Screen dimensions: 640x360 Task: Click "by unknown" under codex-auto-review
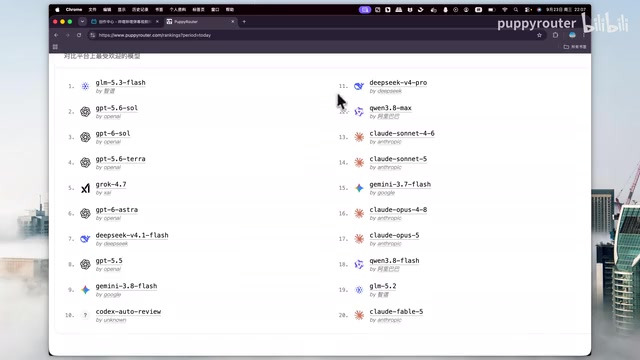click(x=111, y=320)
